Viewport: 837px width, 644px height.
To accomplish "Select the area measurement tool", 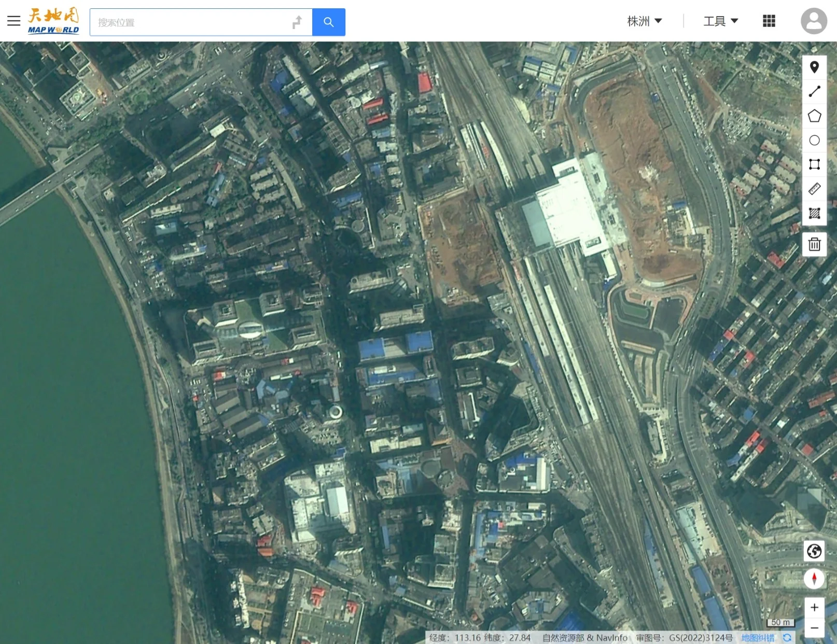I will tap(814, 214).
